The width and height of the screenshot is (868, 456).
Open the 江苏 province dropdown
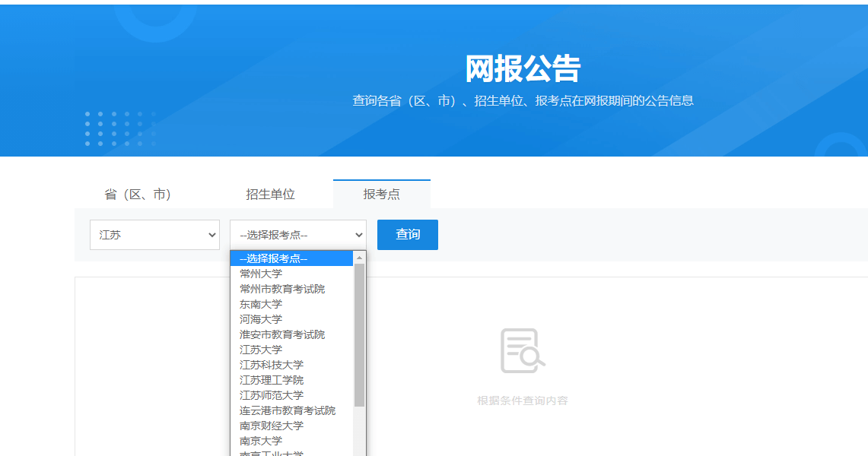coord(154,235)
